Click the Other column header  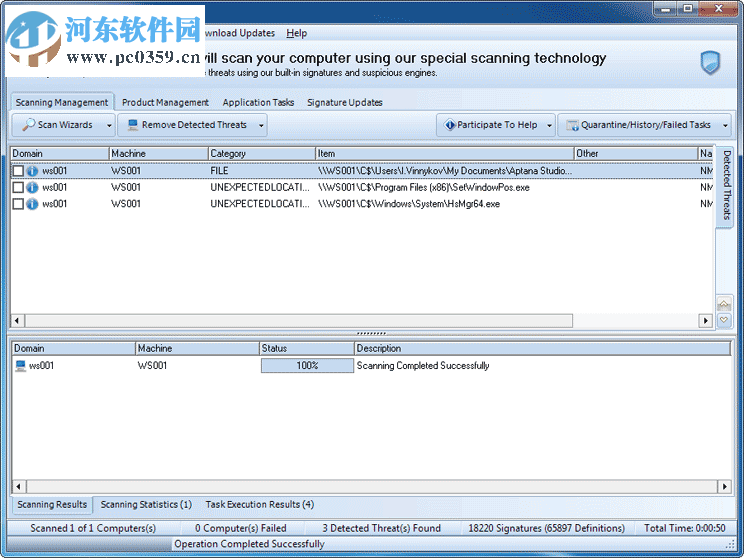tap(636, 154)
